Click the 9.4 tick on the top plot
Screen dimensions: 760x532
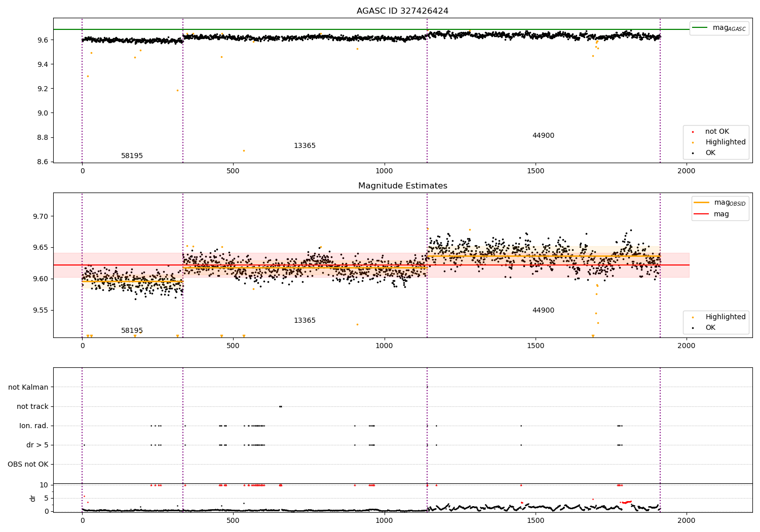(43, 64)
